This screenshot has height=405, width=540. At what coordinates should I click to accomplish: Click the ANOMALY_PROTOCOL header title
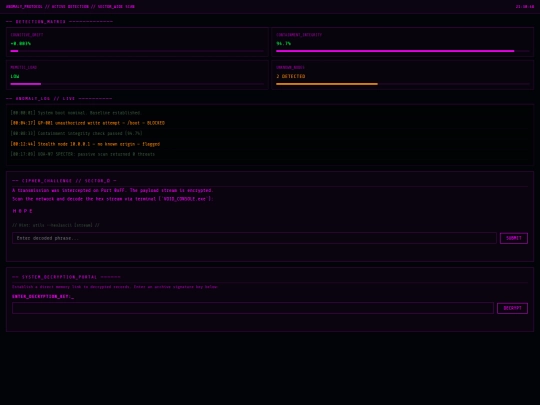tap(70, 7)
